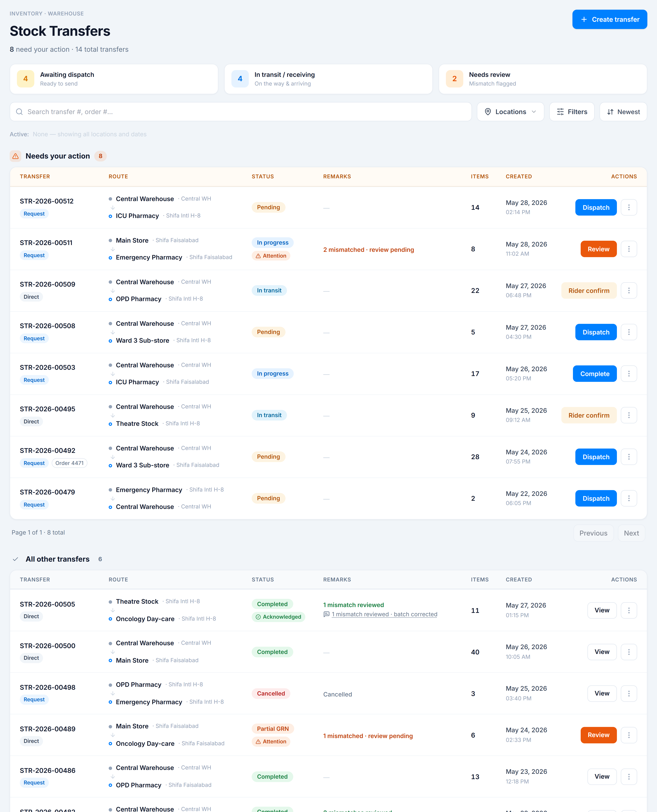Screen dimensions: 657x812
Task: Open row menu for STR-2026-00495
Action: [x=629, y=415]
